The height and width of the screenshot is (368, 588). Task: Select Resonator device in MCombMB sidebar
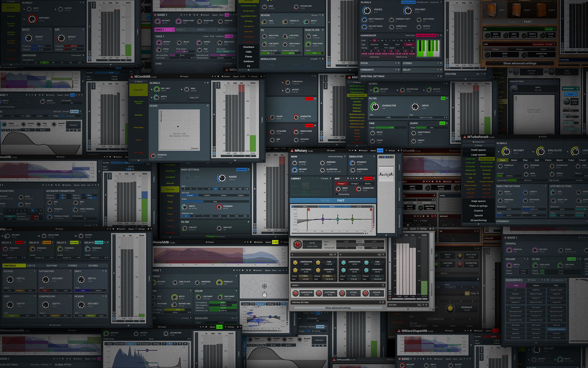point(138,115)
